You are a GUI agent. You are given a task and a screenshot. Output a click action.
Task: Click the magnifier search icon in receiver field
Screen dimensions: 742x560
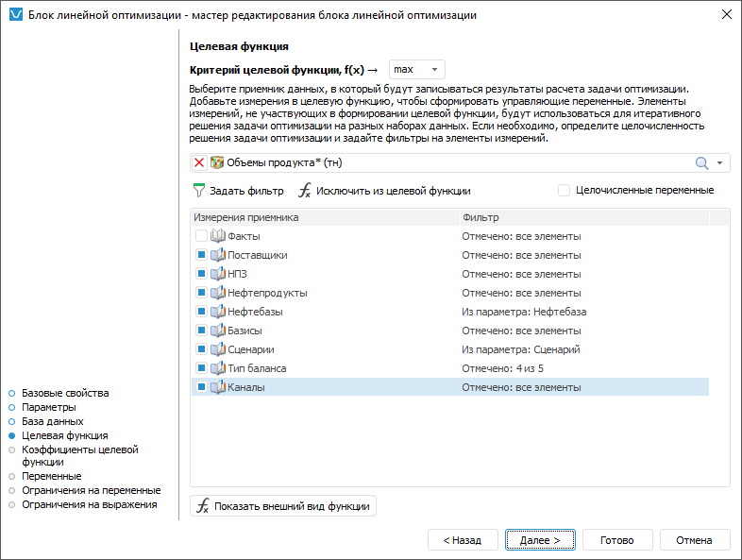(701, 163)
